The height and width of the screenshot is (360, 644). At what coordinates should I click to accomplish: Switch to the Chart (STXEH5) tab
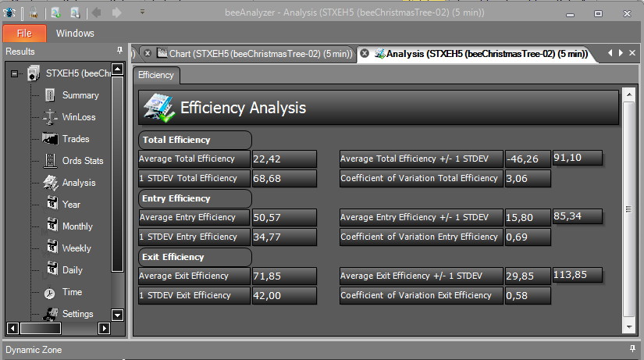[x=255, y=54]
